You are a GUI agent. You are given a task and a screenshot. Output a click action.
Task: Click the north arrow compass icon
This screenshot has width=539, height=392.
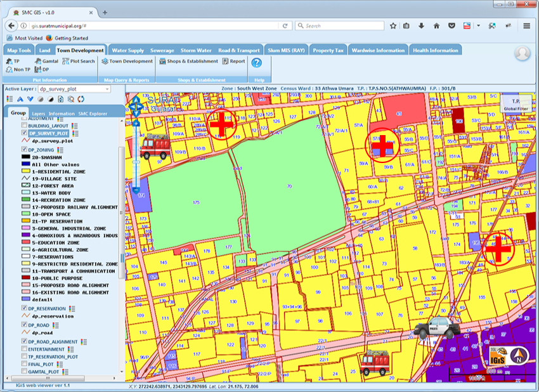click(519, 356)
